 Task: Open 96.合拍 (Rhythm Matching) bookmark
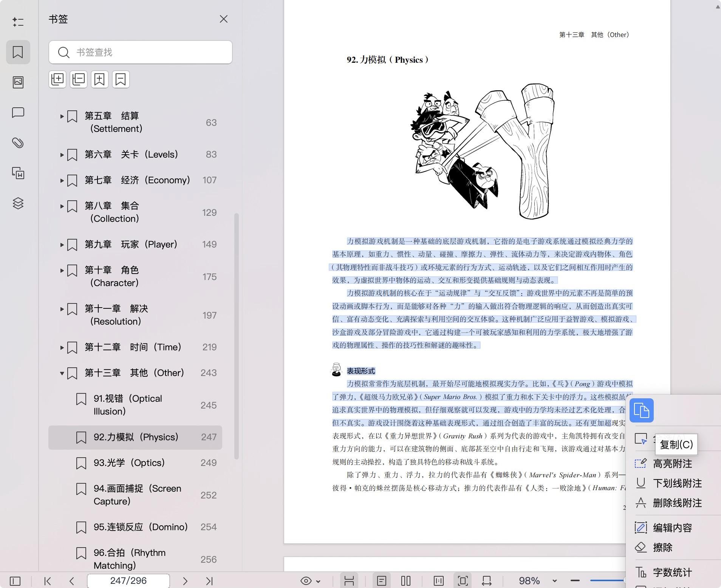(x=135, y=559)
